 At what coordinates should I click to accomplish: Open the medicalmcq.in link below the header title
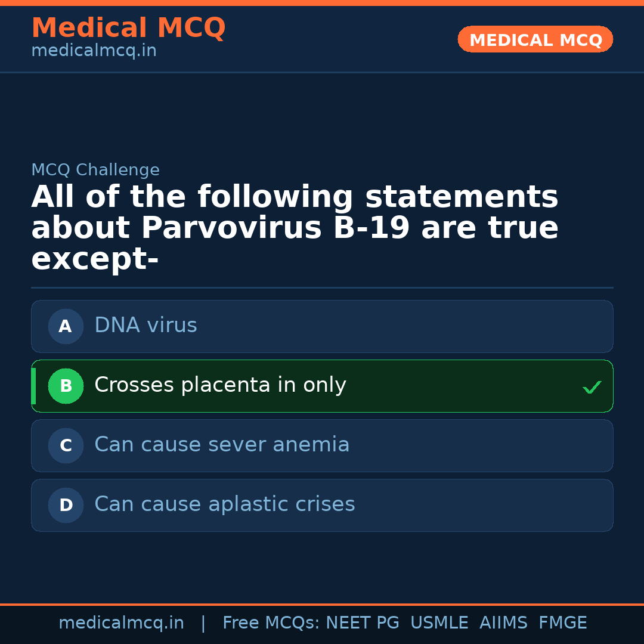pyautogui.click(x=94, y=51)
